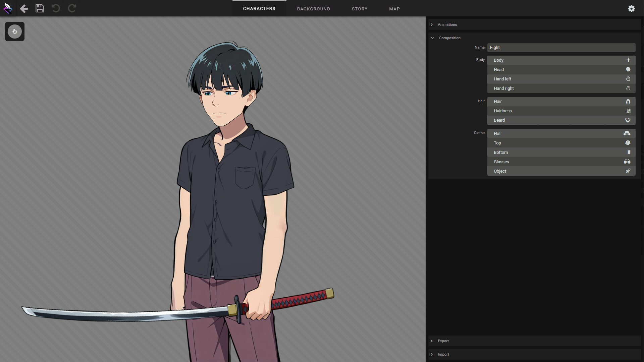Screen dimensions: 644x362
Task: Open the settings gear
Action: [631, 8]
